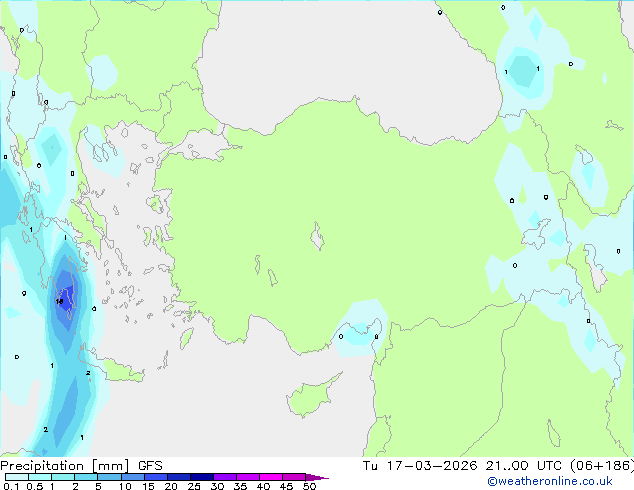The height and width of the screenshot is (490, 634).
Task: Pick the 10–15 mm legend swatch
Action: point(132,477)
